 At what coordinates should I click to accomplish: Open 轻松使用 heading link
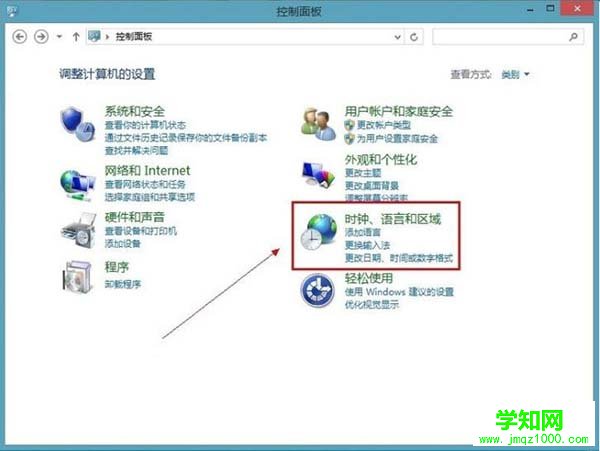coord(368,278)
